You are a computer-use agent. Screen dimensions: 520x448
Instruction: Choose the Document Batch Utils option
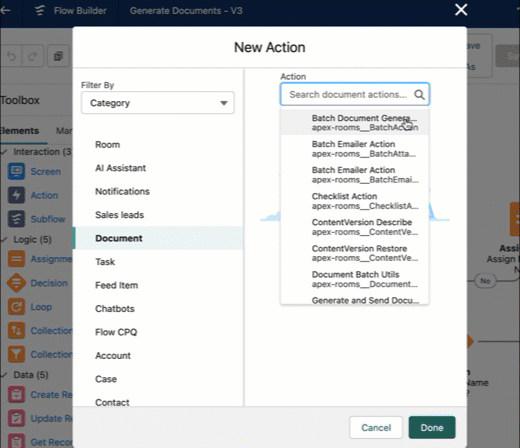(x=355, y=279)
